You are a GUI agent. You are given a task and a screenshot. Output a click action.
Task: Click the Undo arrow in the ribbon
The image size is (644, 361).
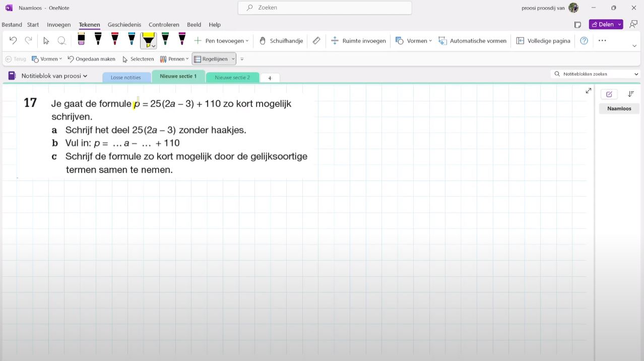(x=13, y=41)
